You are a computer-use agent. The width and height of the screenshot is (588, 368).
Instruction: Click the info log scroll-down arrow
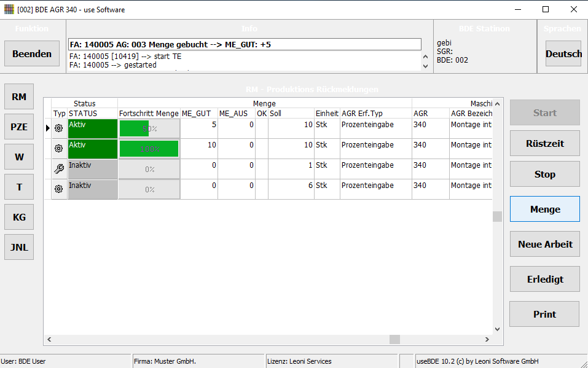[425, 66]
